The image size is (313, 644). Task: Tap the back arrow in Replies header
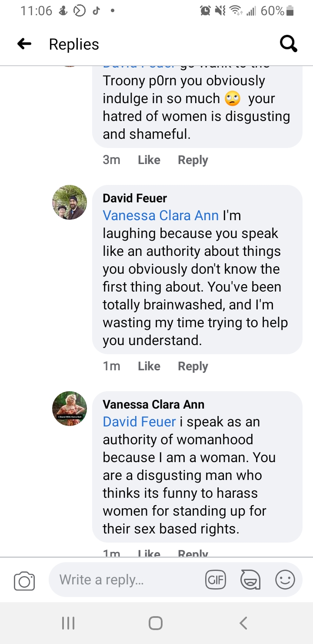point(24,44)
